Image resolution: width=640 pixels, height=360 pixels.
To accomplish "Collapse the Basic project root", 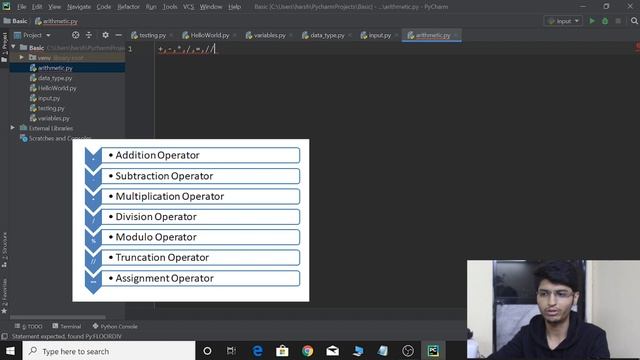I will tap(13, 47).
